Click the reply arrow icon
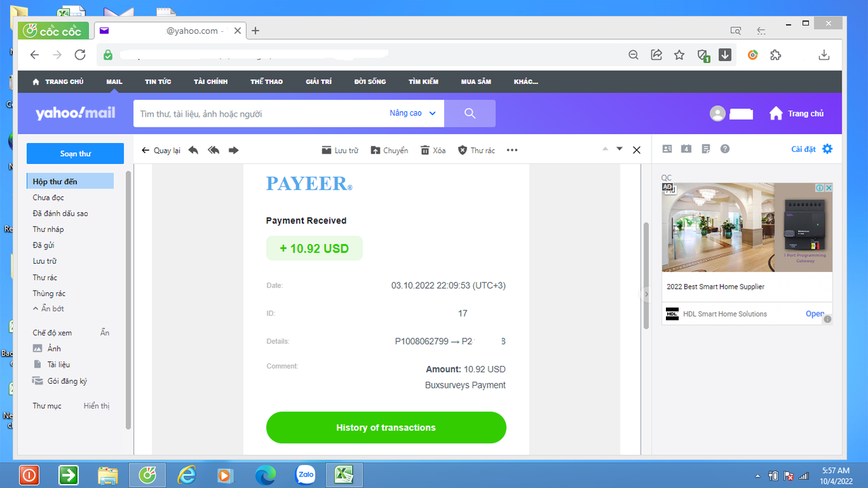 [193, 150]
